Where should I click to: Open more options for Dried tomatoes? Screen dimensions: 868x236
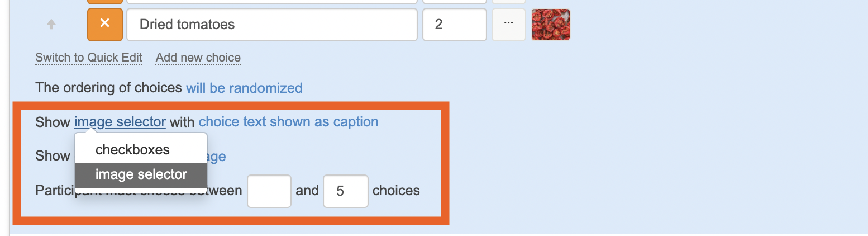(508, 25)
